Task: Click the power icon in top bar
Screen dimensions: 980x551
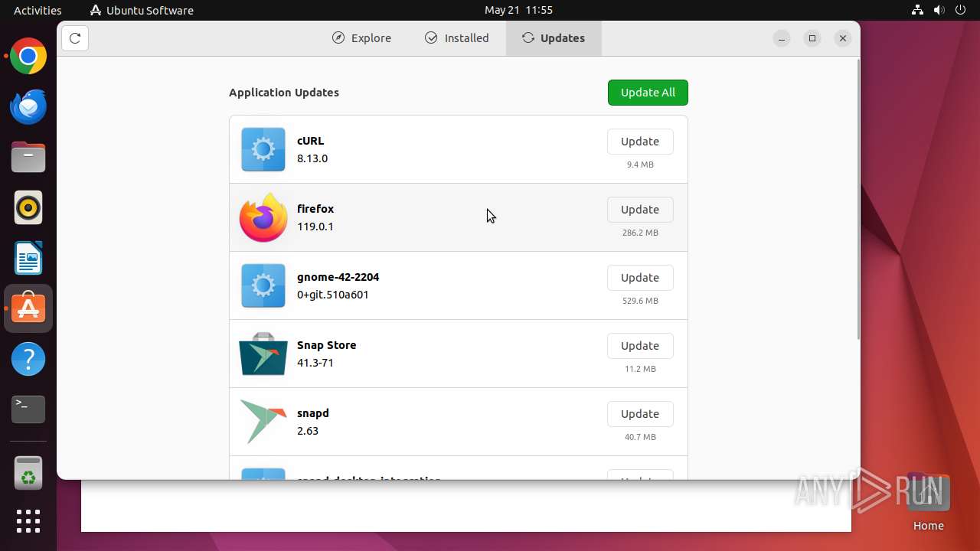Action: click(x=961, y=10)
